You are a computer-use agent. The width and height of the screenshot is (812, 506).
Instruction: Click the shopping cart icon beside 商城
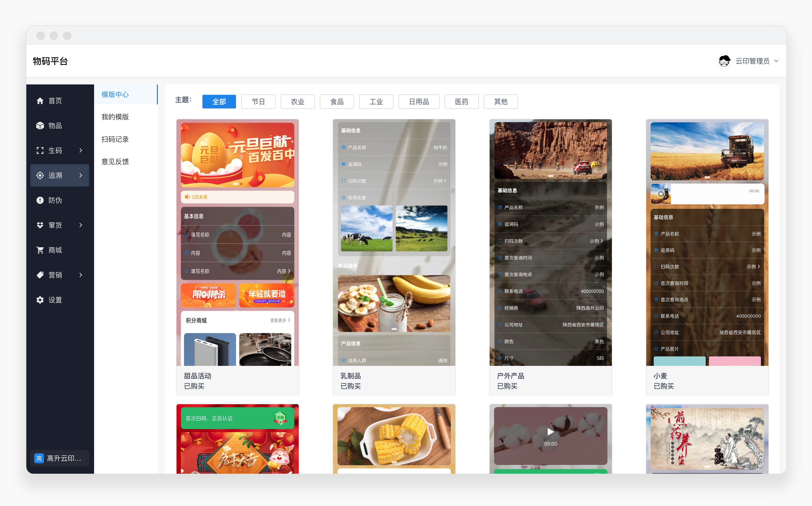coord(40,250)
